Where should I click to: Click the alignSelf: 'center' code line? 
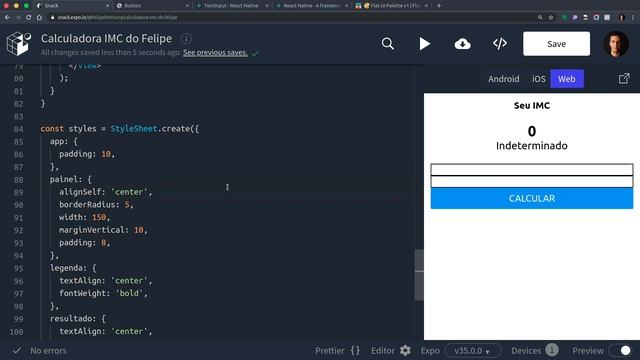pos(105,192)
